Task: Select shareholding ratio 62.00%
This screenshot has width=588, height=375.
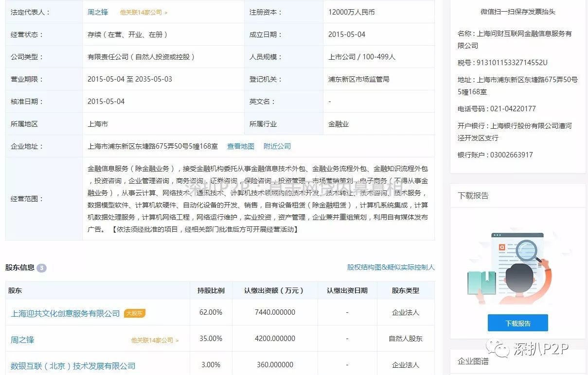Action: pyautogui.click(x=211, y=312)
